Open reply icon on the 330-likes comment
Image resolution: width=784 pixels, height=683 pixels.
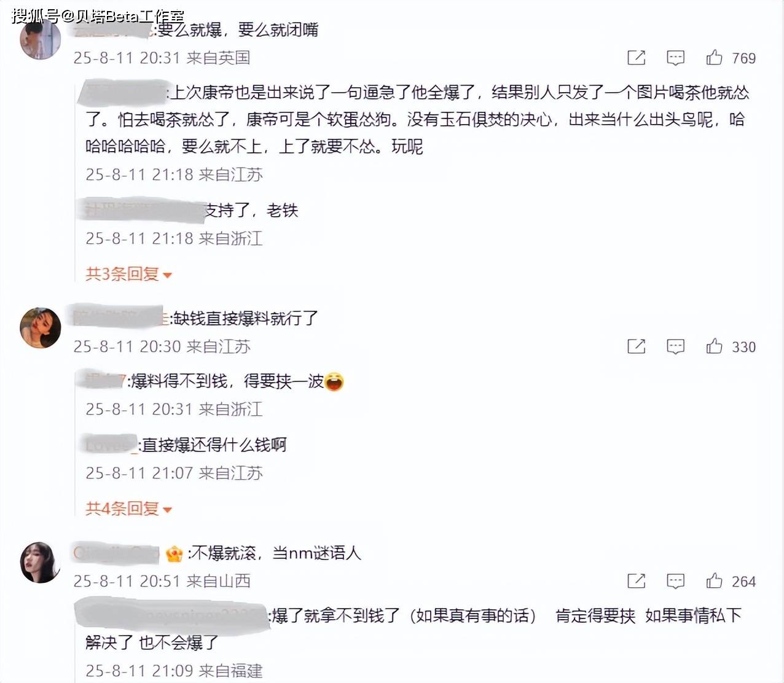[x=675, y=346]
